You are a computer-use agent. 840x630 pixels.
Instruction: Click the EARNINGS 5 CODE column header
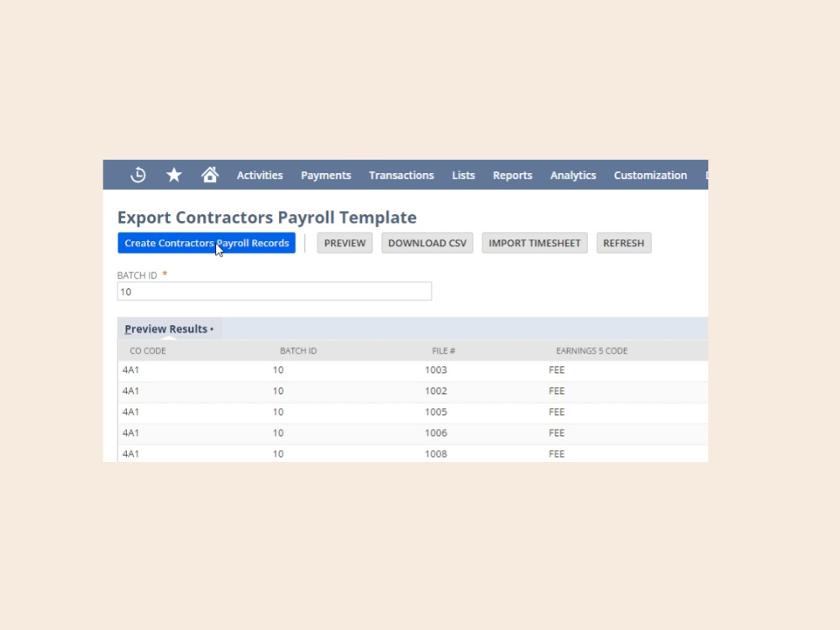coord(592,351)
